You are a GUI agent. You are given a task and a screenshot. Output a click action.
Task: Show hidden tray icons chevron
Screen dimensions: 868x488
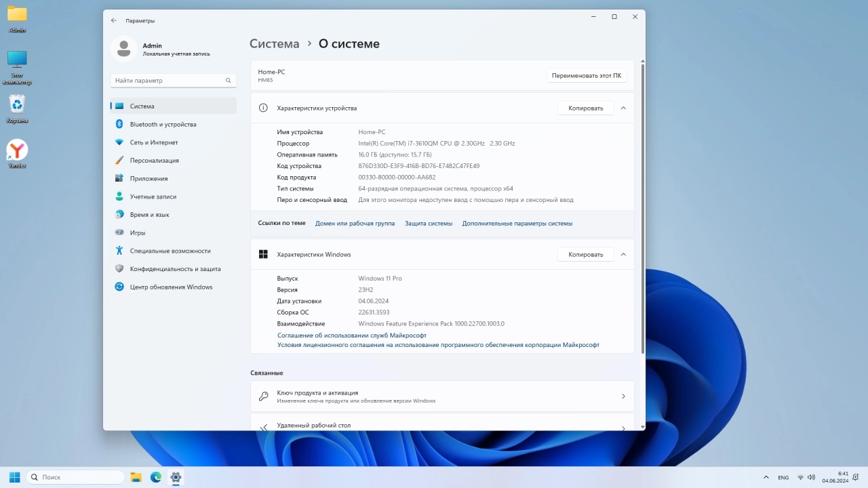pyautogui.click(x=766, y=477)
